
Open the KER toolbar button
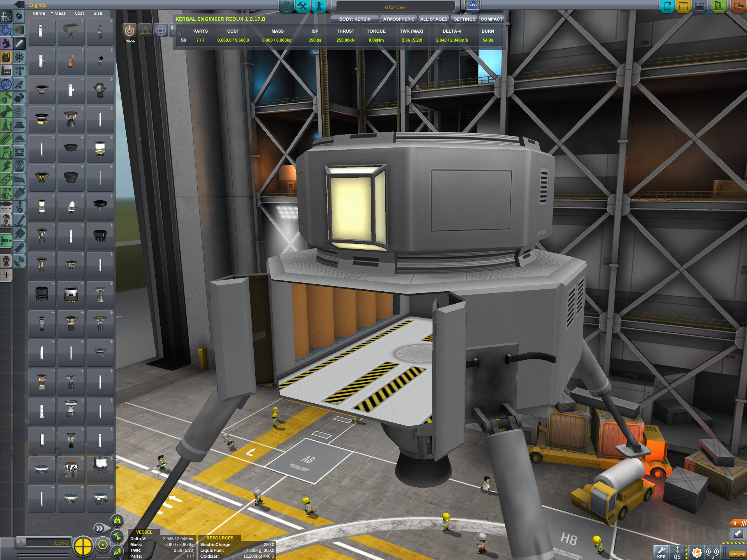[x=661, y=552]
